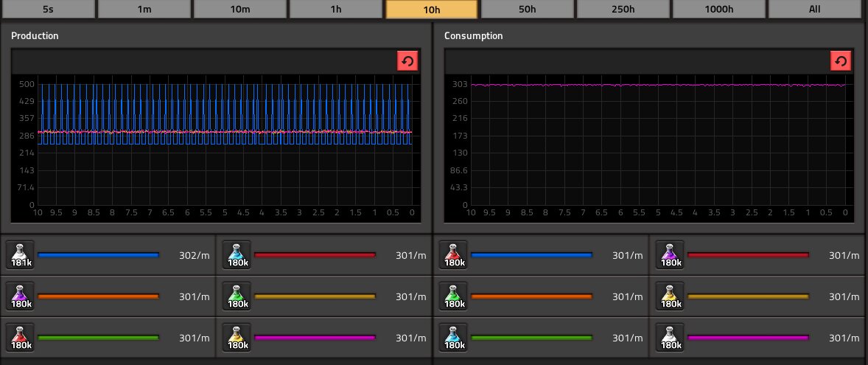Click the green bar for Consumption cyan pack
Image resolution: width=868 pixels, height=365 pixels.
(531, 337)
